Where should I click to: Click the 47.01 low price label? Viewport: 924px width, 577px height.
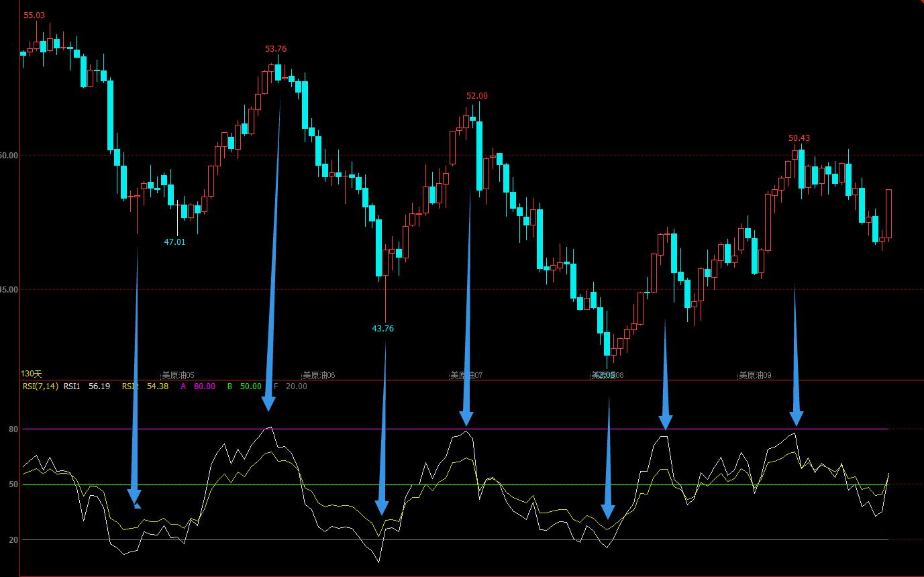[x=174, y=242]
